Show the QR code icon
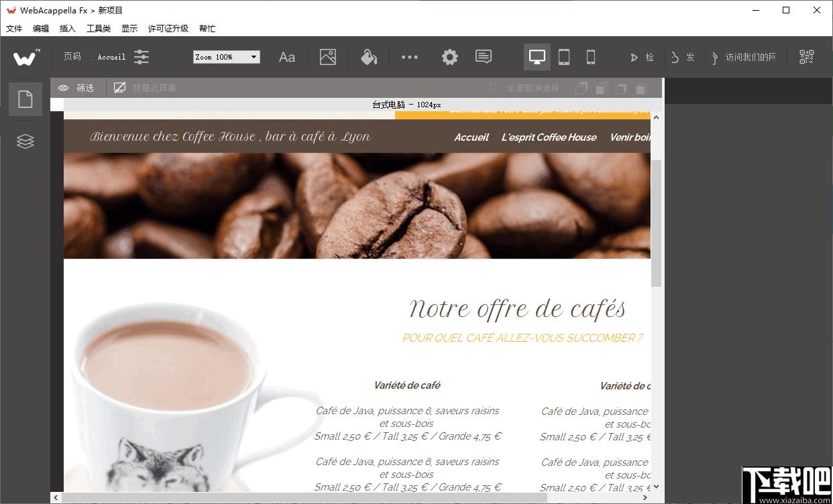 click(x=807, y=57)
